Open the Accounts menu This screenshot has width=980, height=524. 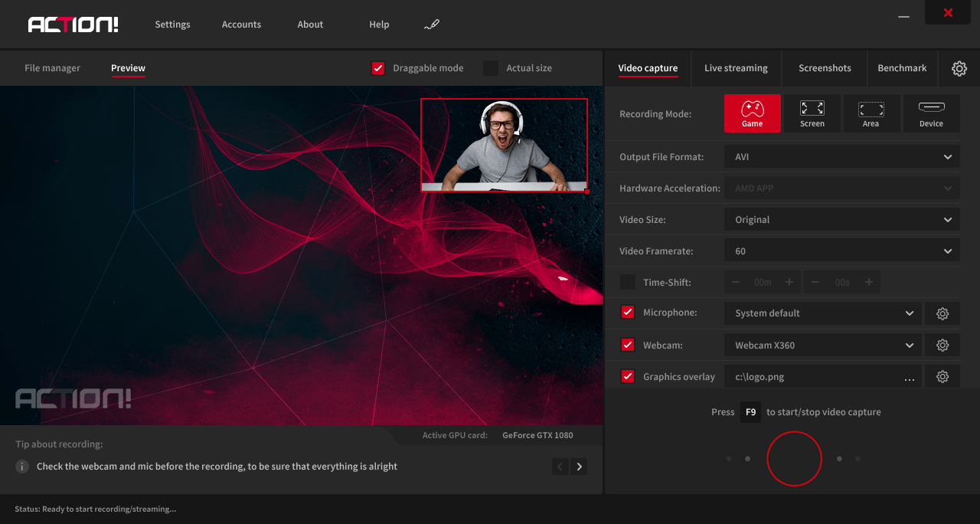coord(241,25)
